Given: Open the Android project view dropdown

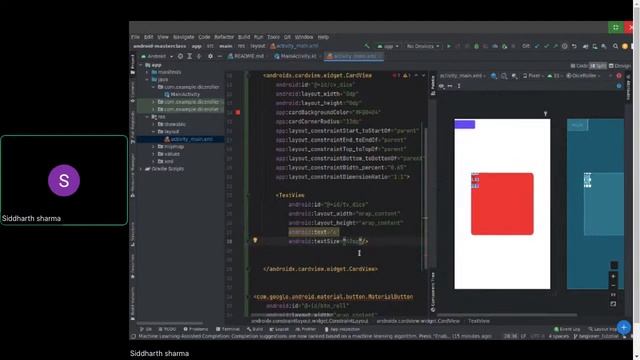Looking at the screenshot, I should point(157,56).
